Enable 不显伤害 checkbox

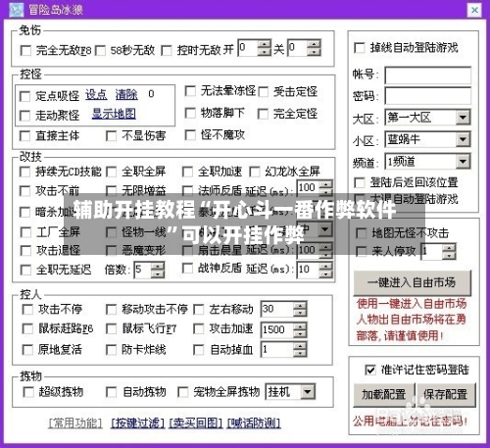(x=111, y=136)
